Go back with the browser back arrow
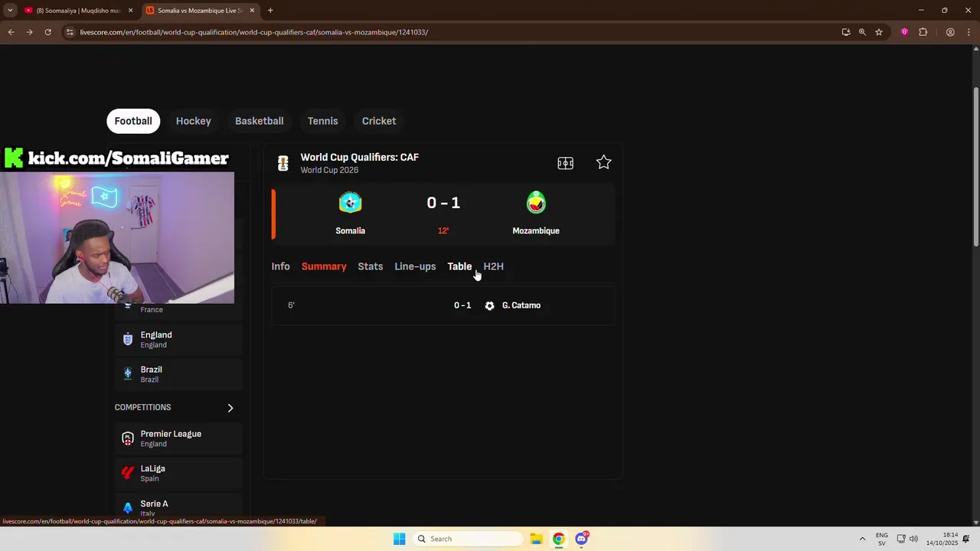Screen dimensions: 980x551 [x=11, y=32]
